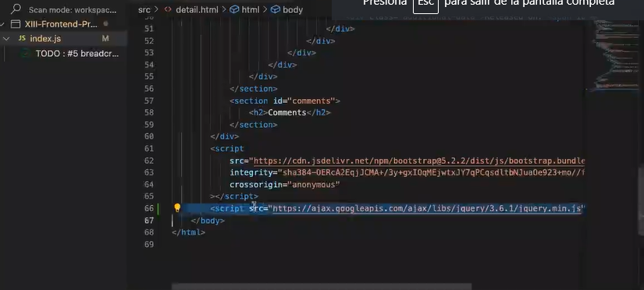Image resolution: width=644 pixels, height=290 pixels.
Task: Click the search magnifier icon in sidebar
Action: point(15,9)
